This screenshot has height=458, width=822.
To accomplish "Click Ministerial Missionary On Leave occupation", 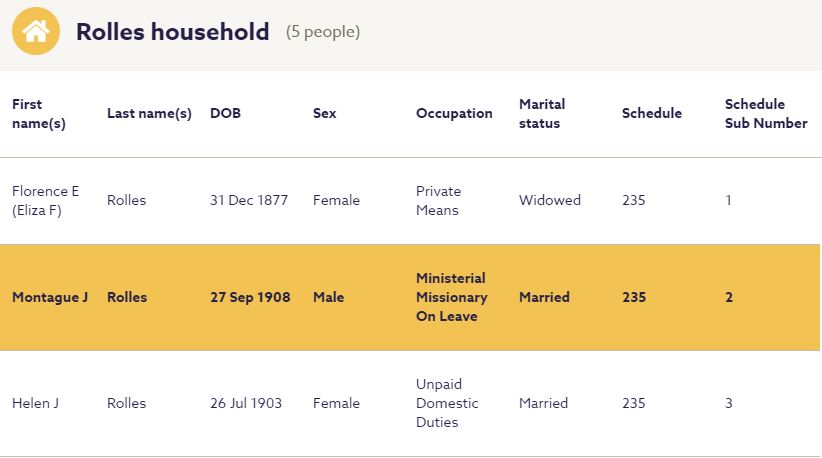I will click(x=451, y=297).
